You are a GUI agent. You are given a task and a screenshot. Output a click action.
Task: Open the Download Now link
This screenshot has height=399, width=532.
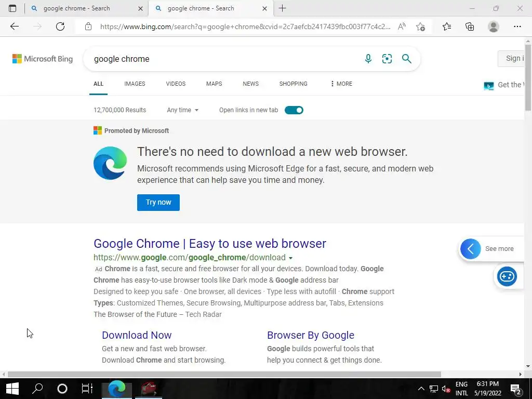pyautogui.click(x=137, y=335)
